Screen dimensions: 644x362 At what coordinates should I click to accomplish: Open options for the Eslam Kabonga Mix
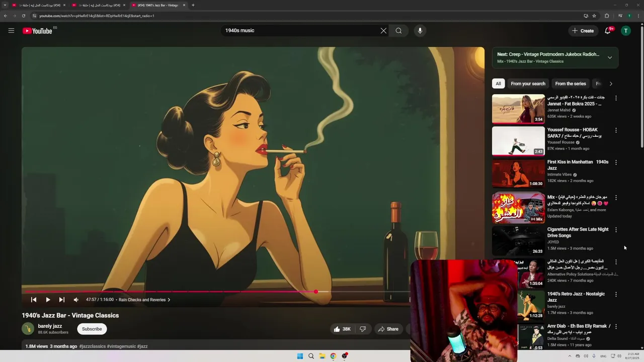click(x=616, y=198)
